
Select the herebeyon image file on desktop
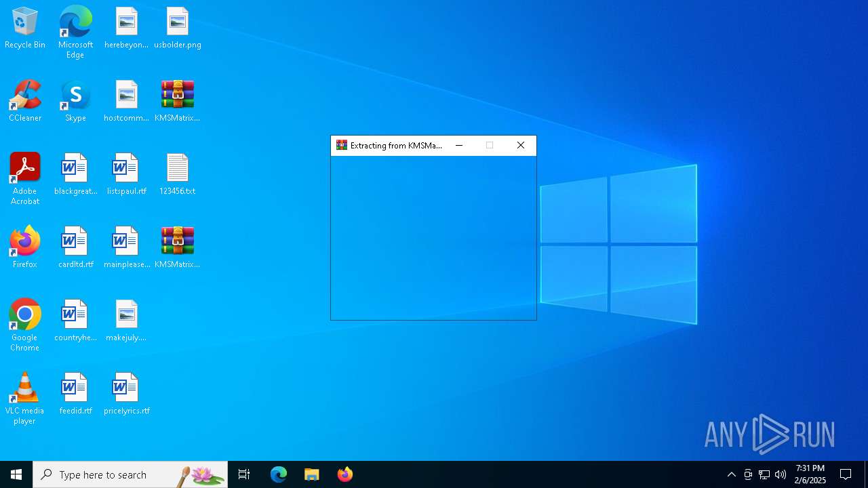126,28
